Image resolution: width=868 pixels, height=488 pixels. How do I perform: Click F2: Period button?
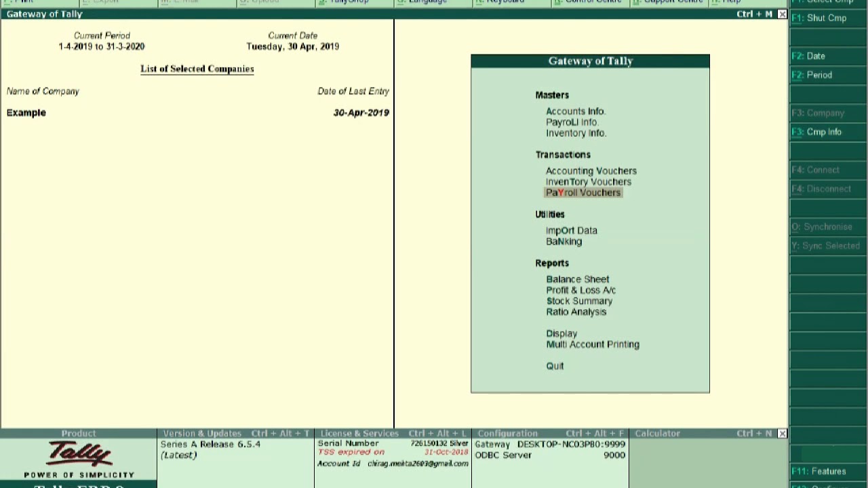827,75
